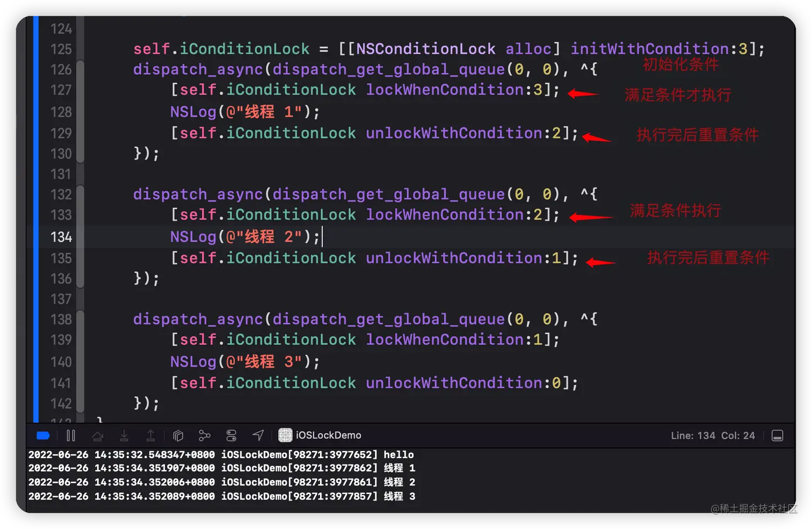This screenshot has width=812, height=529.
Task: Click NSLog 线程 1 statement
Action: [x=245, y=112]
